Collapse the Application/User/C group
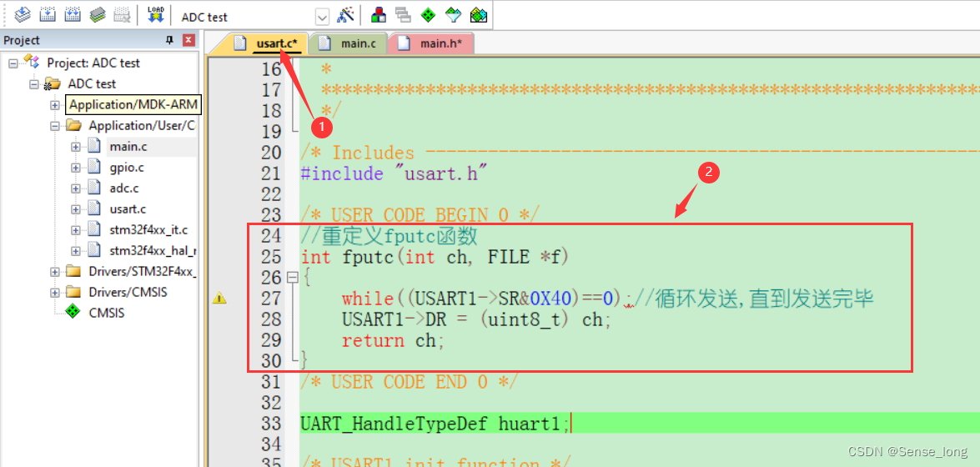 coord(55,126)
